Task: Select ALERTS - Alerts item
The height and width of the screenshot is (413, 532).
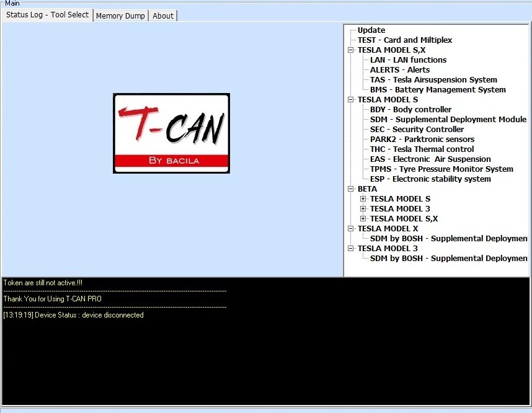Action: tap(400, 70)
